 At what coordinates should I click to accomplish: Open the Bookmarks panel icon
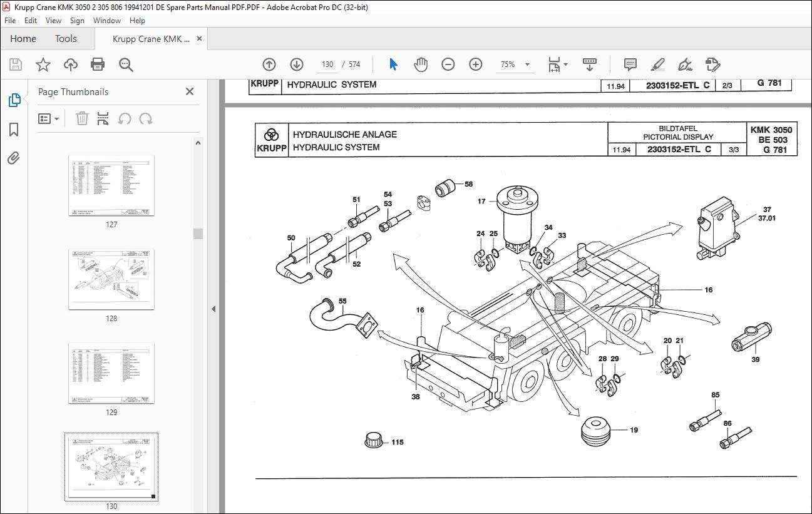pyautogui.click(x=14, y=130)
